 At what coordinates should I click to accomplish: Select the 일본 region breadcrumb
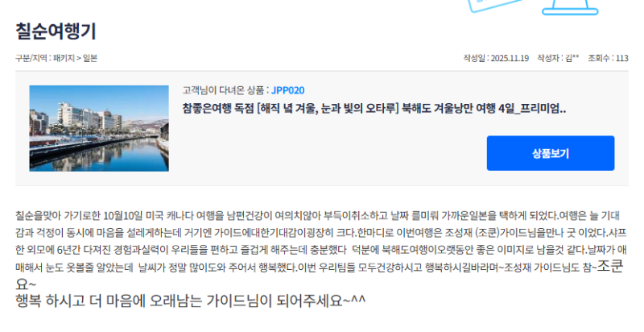tap(90, 58)
